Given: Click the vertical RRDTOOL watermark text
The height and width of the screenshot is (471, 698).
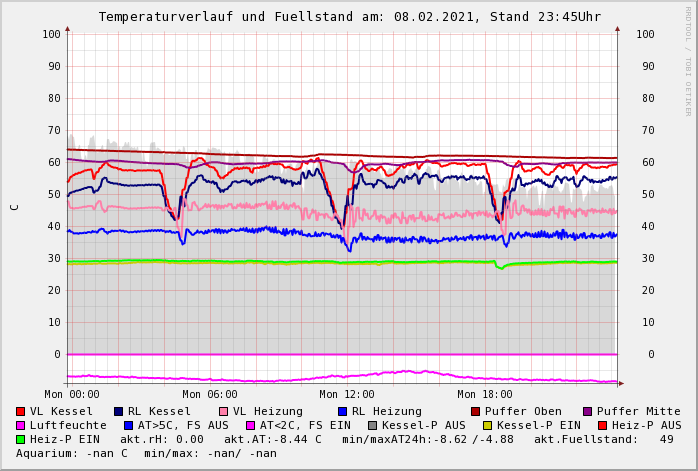Looking at the screenshot, I should pos(688,60).
